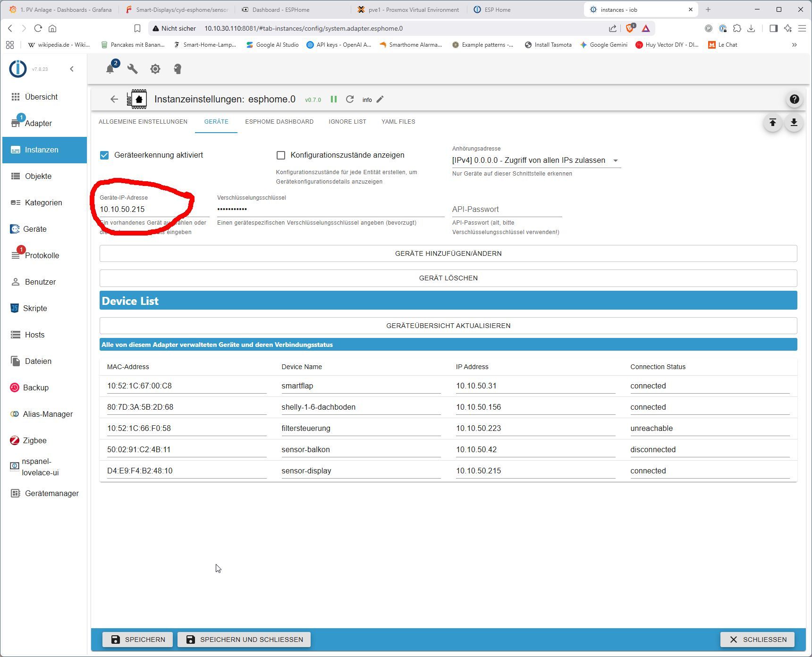Screen dimensions: 812x657
Task: Edit the log level with pencil icon
Action: (380, 99)
